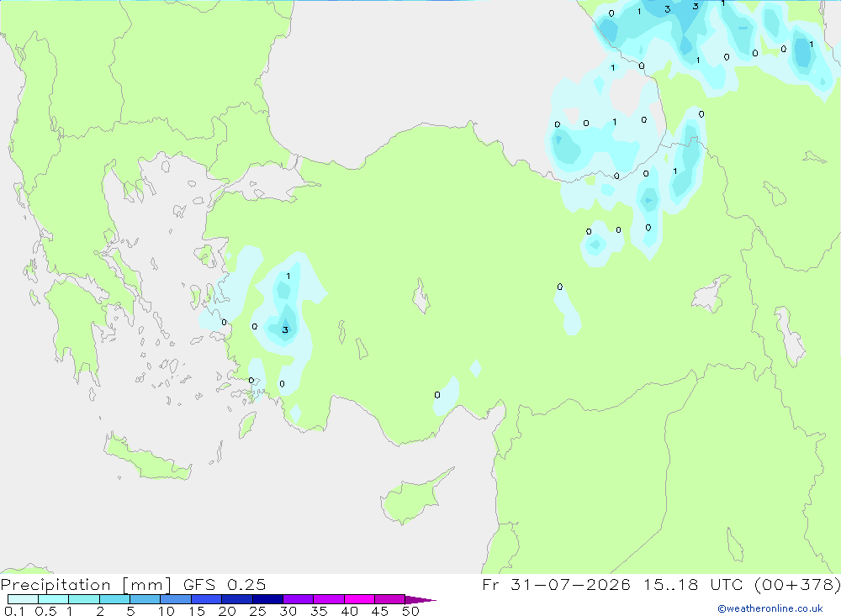This screenshot has height=616, width=841.
Task: Click the "45" legend scale label
Action: pyautogui.click(x=380, y=611)
